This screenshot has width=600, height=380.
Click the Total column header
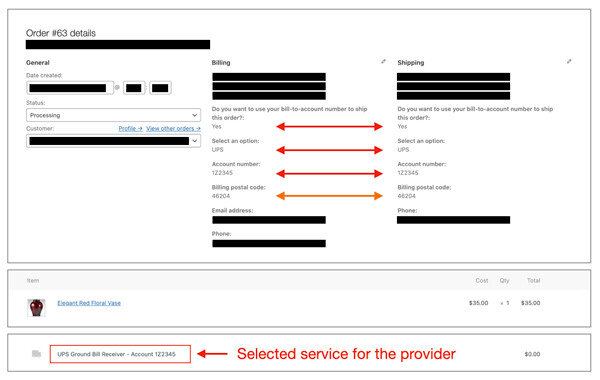[x=533, y=281]
